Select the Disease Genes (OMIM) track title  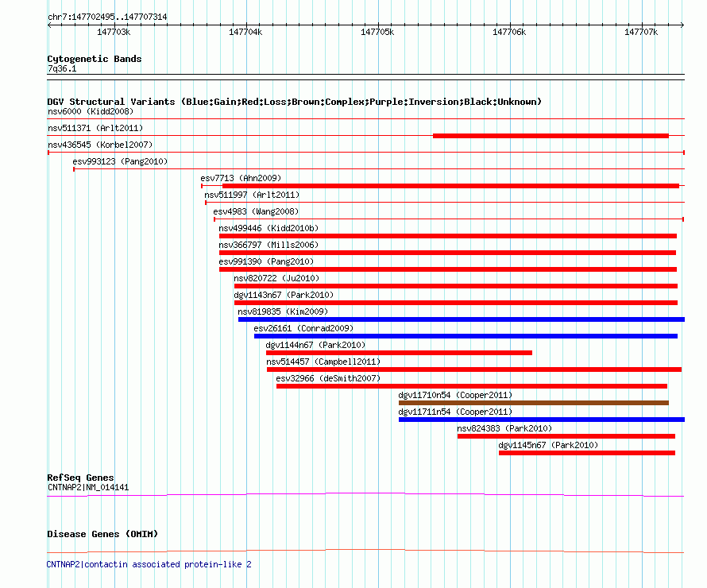[102, 534]
